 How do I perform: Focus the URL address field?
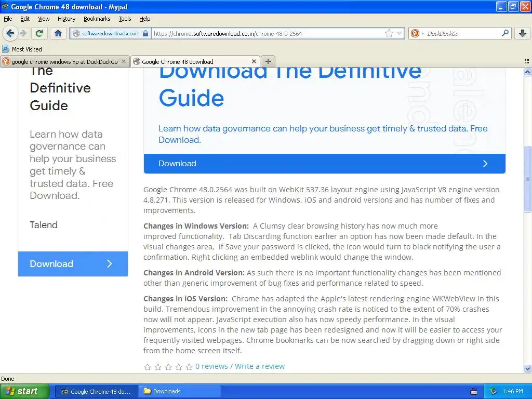point(268,33)
